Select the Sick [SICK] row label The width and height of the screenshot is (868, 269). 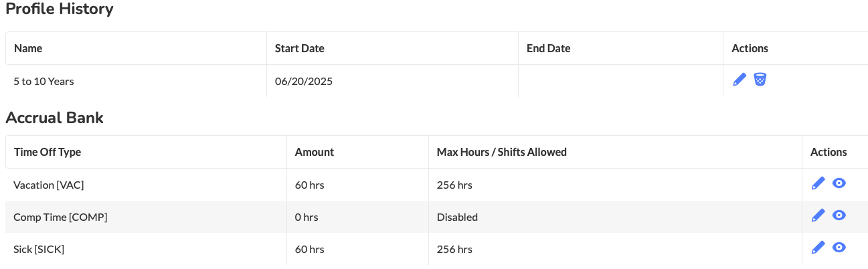pyautogui.click(x=39, y=249)
